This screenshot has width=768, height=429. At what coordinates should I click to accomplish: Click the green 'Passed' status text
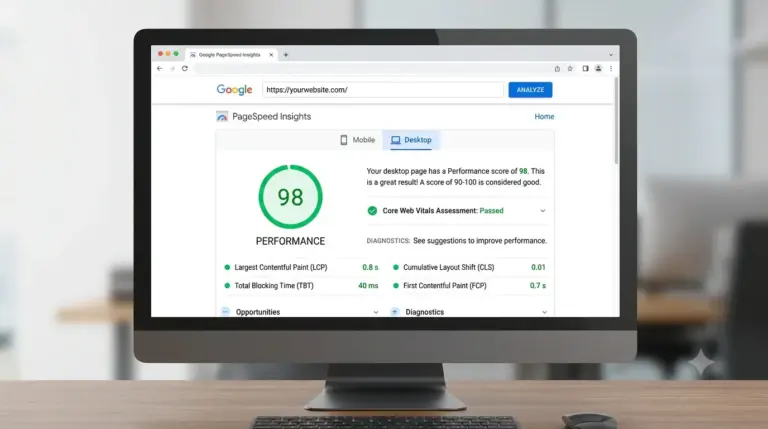pos(491,211)
